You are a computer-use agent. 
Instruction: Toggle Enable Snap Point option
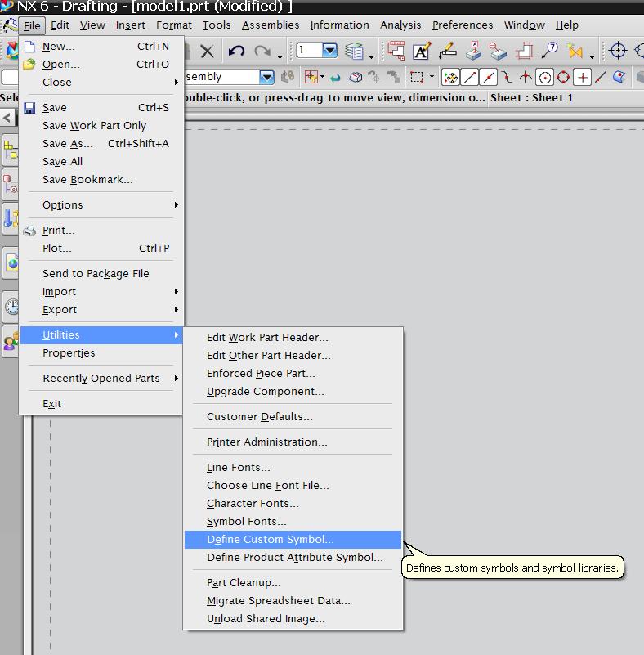[x=451, y=78]
